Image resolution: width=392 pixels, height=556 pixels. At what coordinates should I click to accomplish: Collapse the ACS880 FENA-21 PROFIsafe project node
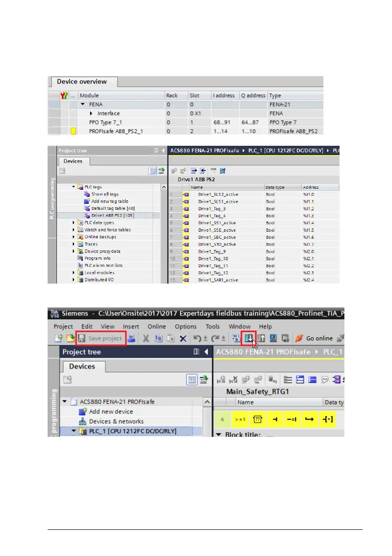[x=64, y=402]
